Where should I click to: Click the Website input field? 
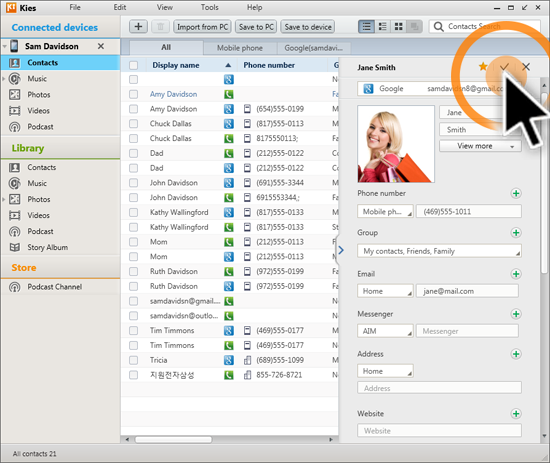coord(439,431)
